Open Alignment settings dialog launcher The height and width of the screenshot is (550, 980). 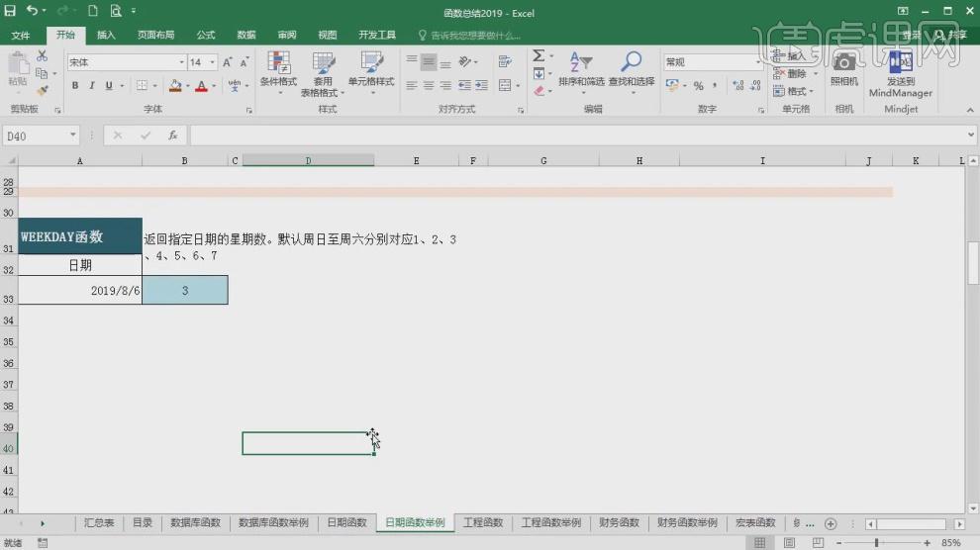pyautogui.click(x=521, y=111)
